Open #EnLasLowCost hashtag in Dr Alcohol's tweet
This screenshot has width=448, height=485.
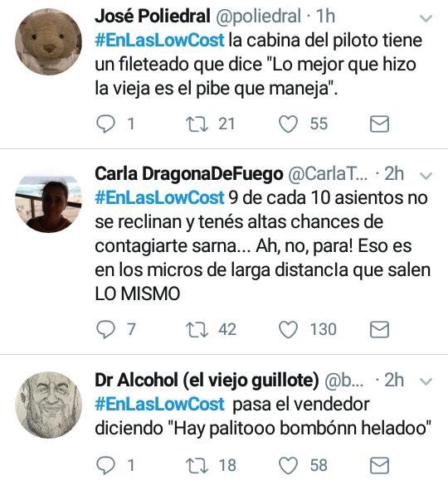pyautogui.click(x=159, y=405)
